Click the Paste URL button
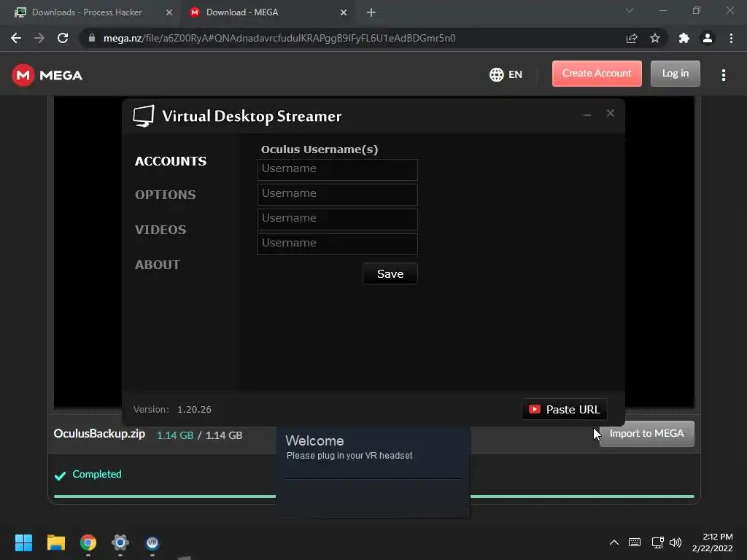 [565, 409]
